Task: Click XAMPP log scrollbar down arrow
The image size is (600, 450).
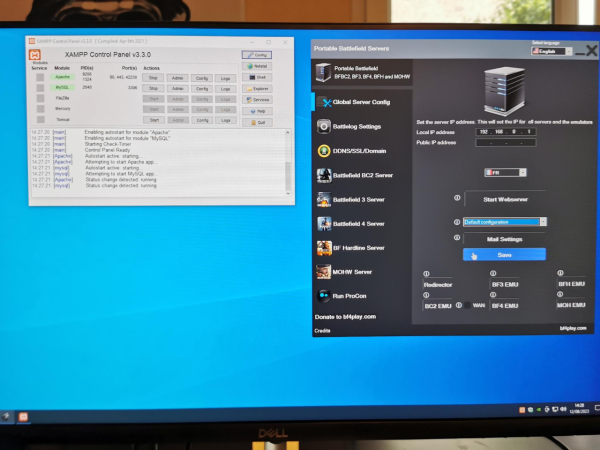Action: pos(288,194)
